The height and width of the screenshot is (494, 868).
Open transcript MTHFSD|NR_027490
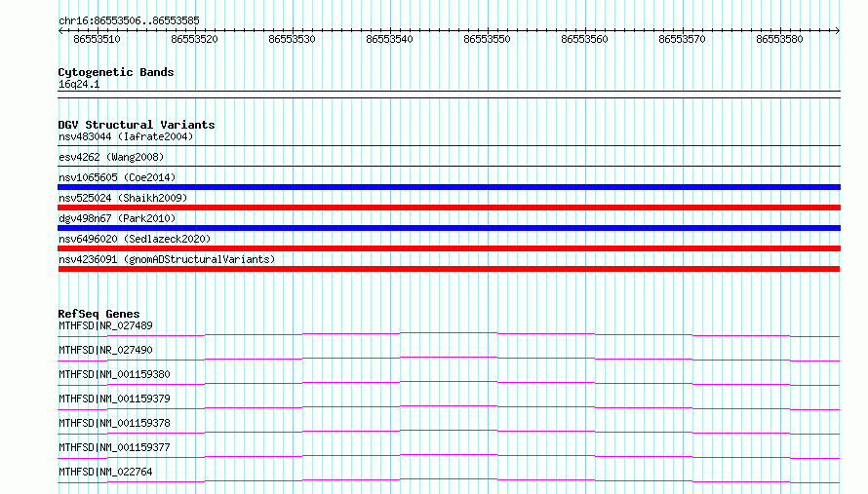105,350
